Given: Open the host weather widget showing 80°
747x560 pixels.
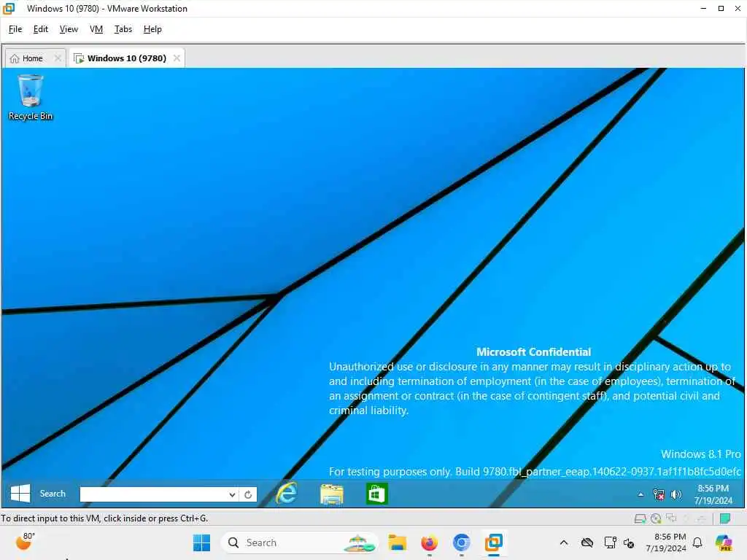Looking at the screenshot, I should 25,542.
